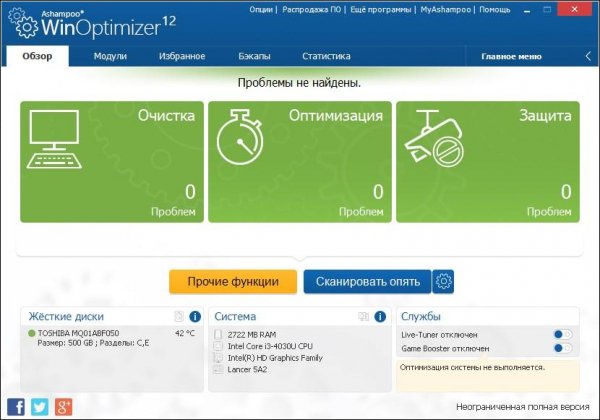
Task: Click the Сканировать опять button
Action: point(367,282)
